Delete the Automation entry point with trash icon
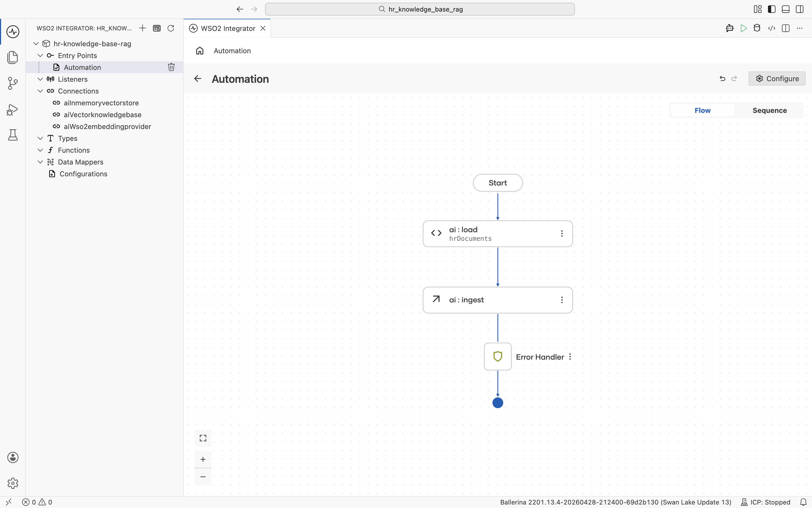 (171, 67)
